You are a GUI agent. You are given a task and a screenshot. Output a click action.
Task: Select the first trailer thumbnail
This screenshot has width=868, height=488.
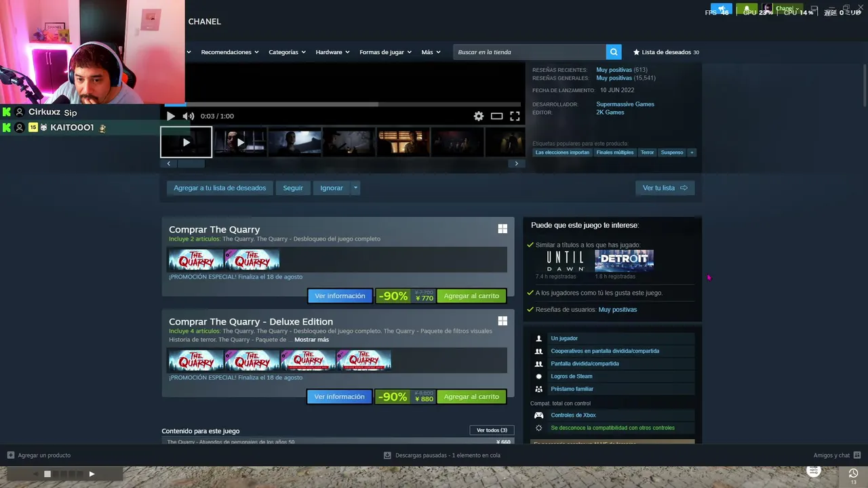pos(186,142)
